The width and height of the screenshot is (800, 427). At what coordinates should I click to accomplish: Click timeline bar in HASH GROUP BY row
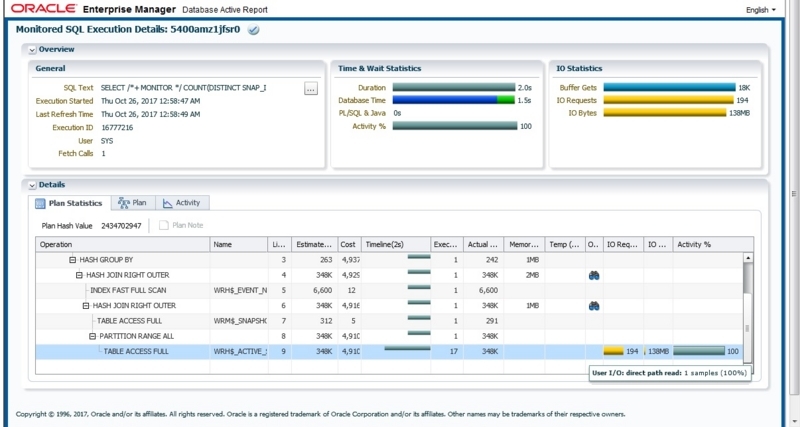(419, 257)
